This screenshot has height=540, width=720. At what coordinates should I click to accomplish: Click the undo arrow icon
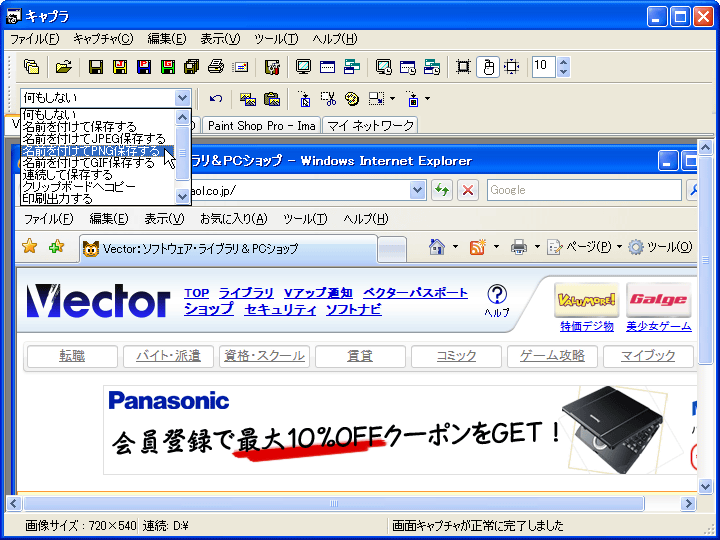click(x=216, y=98)
